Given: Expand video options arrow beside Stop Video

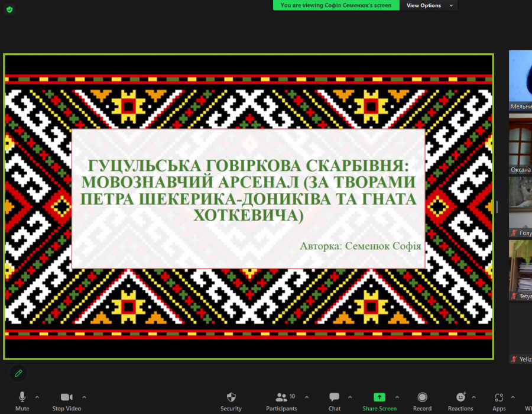Looking at the screenshot, I should (x=84, y=397).
